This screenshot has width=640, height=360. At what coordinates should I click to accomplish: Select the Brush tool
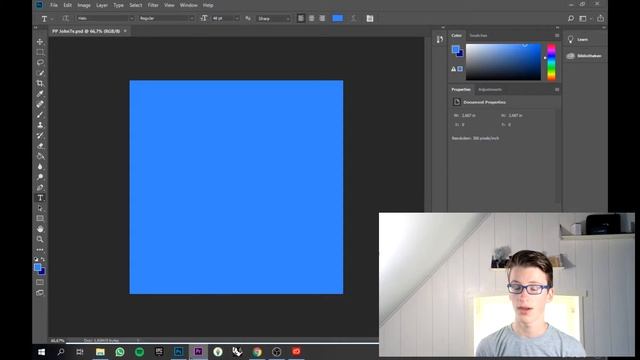point(40,115)
